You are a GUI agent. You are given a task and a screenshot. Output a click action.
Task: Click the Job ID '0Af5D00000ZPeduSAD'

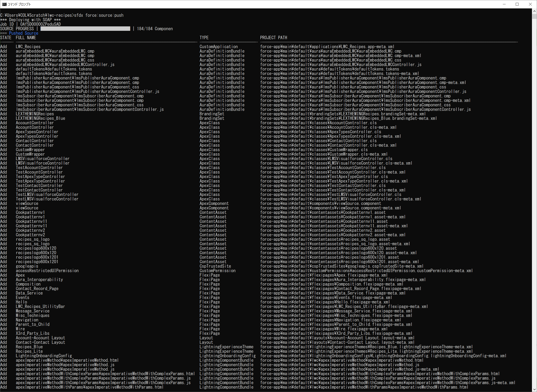point(40,24)
